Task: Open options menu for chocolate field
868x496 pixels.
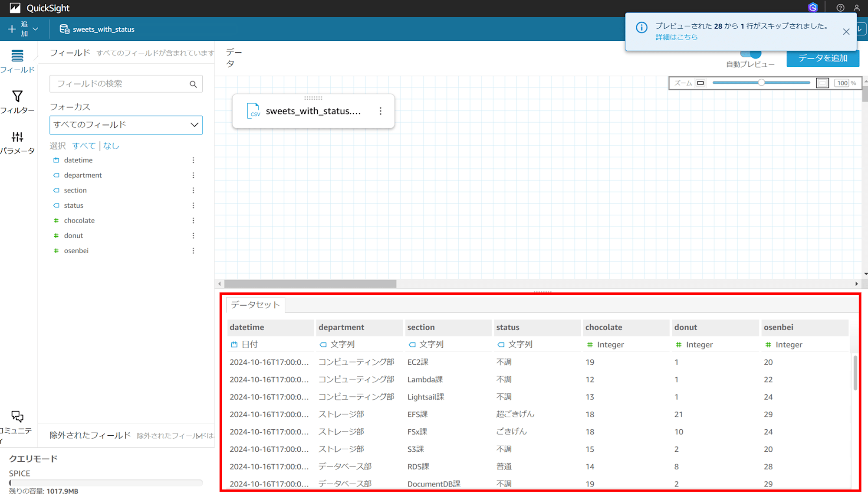Action: [193, 220]
